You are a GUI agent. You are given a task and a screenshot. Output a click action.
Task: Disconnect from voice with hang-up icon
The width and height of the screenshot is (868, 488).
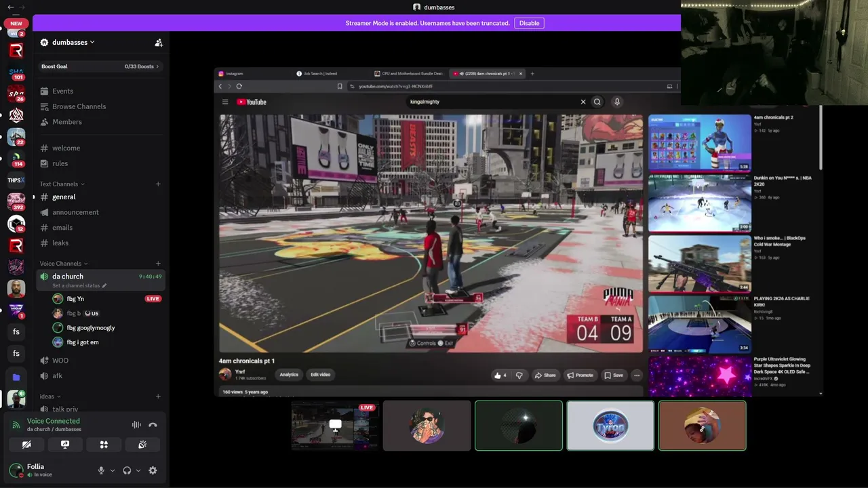click(153, 425)
